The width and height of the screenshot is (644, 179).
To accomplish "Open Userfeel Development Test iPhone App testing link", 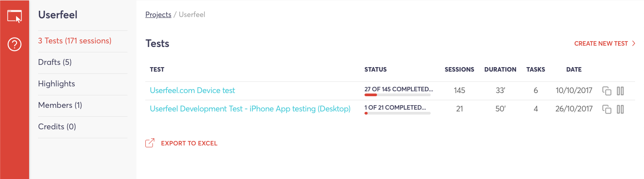I will pos(250,109).
